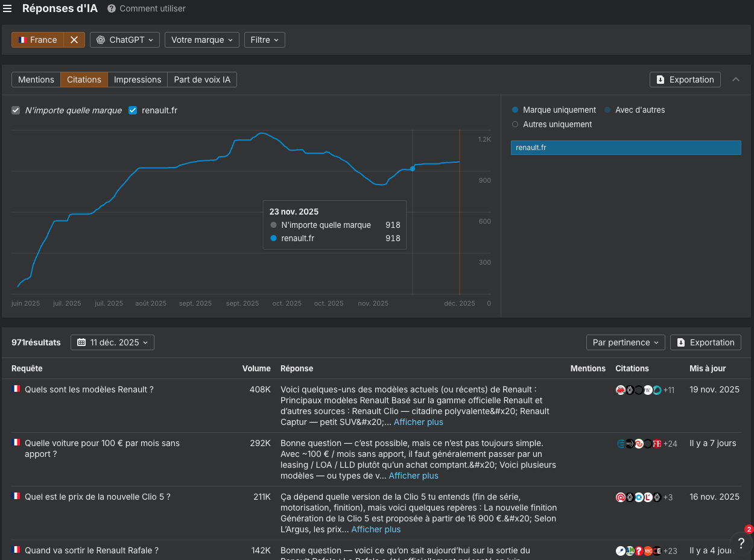The width and height of the screenshot is (754, 560).
Task: Uncheck the renault.fr checkbox
Action: pos(133,110)
